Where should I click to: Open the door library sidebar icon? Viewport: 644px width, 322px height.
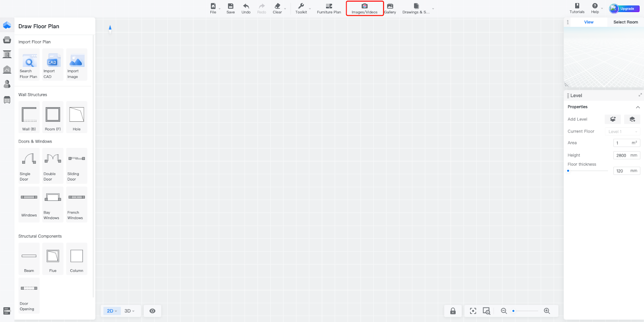click(x=7, y=54)
